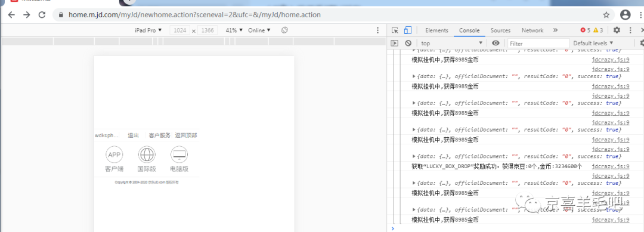Switch to the Sources tab
The image size is (644, 232).
click(500, 30)
